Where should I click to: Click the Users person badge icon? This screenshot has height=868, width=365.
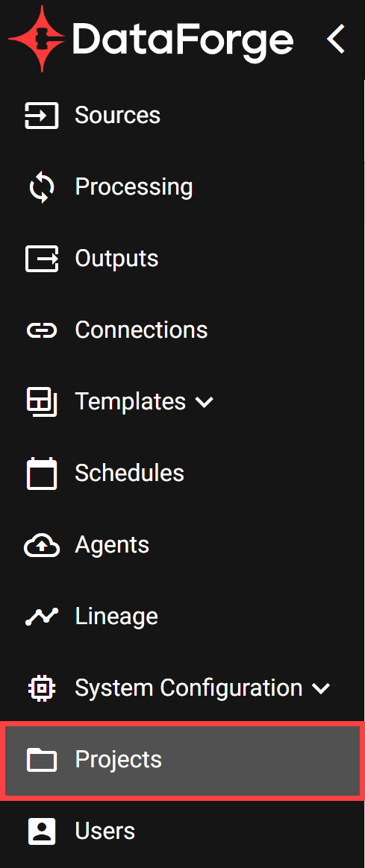click(x=42, y=831)
